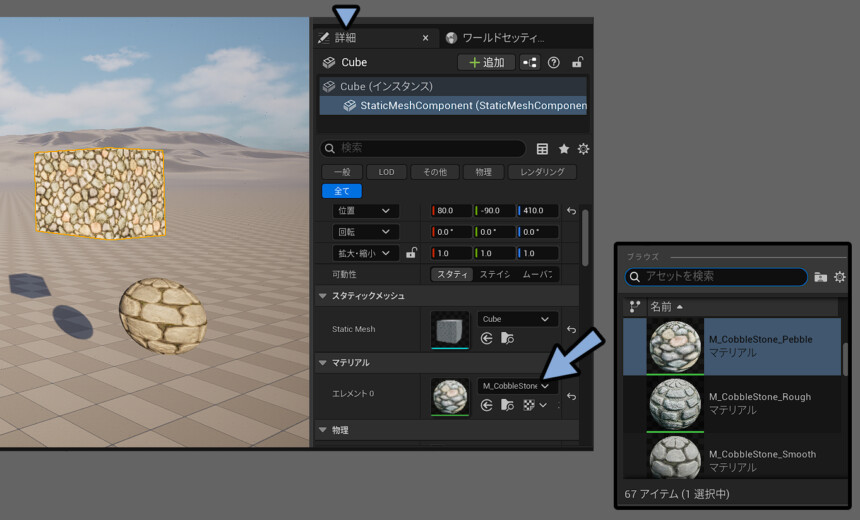The height and width of the screenshot is (520, 860).
Task: Use selected asset arrow for エレメント 0
Action: click(486, 405)
